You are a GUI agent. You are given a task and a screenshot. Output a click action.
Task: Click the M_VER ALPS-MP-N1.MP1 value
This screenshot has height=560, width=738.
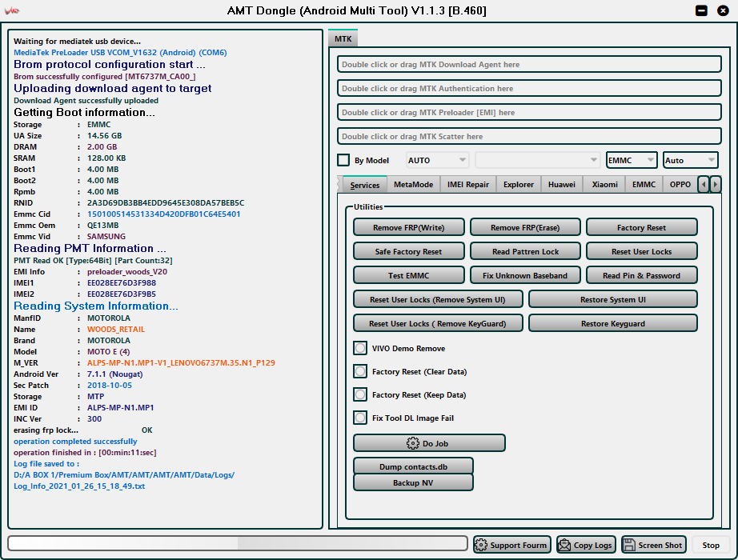coord(181,363)
